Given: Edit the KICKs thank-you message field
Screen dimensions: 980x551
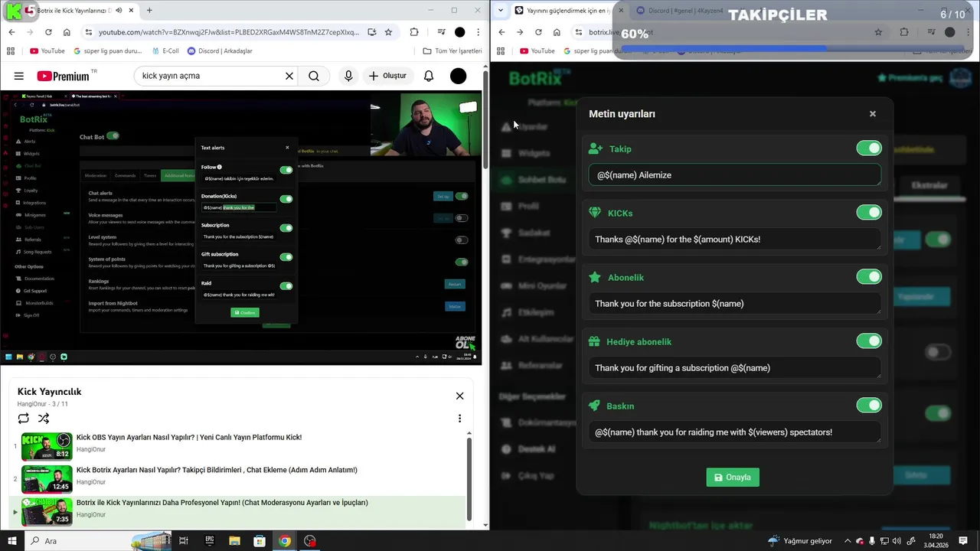Looking at the screenshot, I should click(x=734, y=240).
